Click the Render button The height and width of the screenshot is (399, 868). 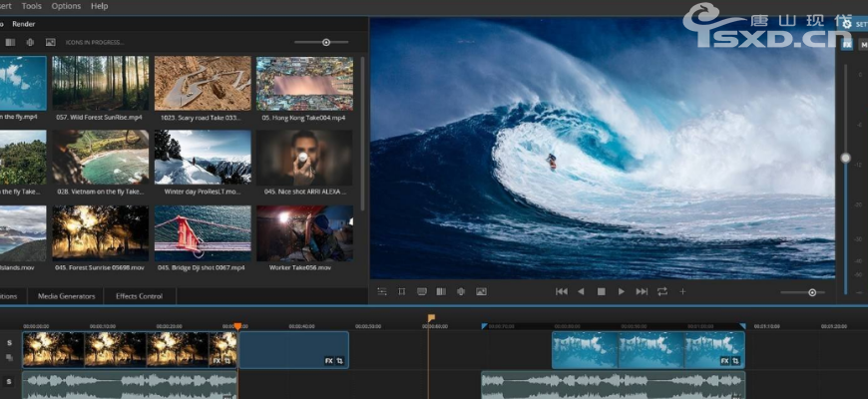tap(24, 24)
